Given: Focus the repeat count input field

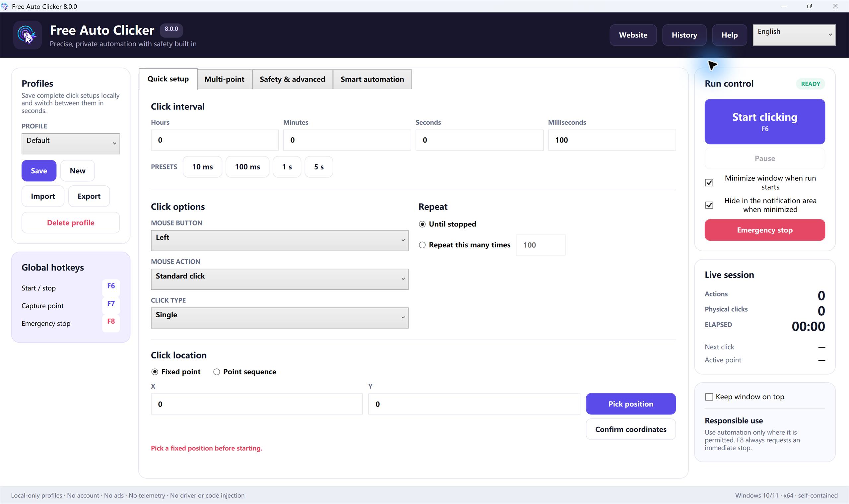Looking at the screenshot, I should point(541,245).
